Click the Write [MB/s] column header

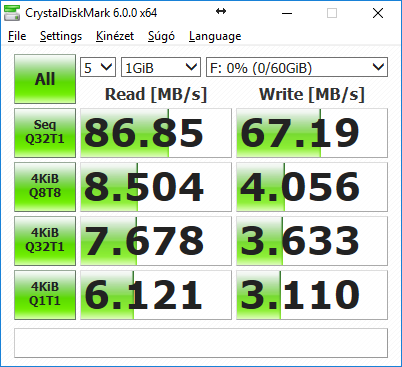pyautogui.click(x=312, y=94)
